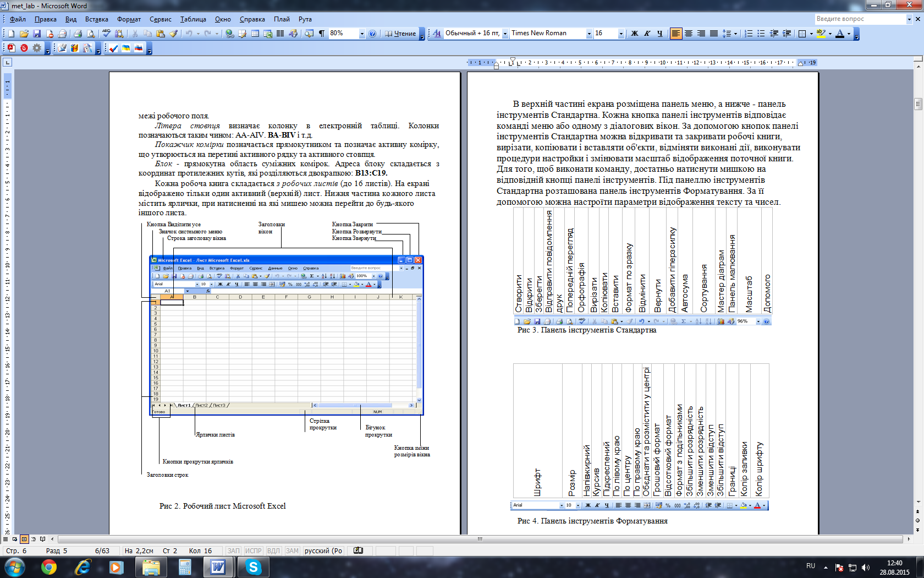Expand line spacing dropdown arrow
The width and height of the screenshot is (924, 578).
point(735,34)
